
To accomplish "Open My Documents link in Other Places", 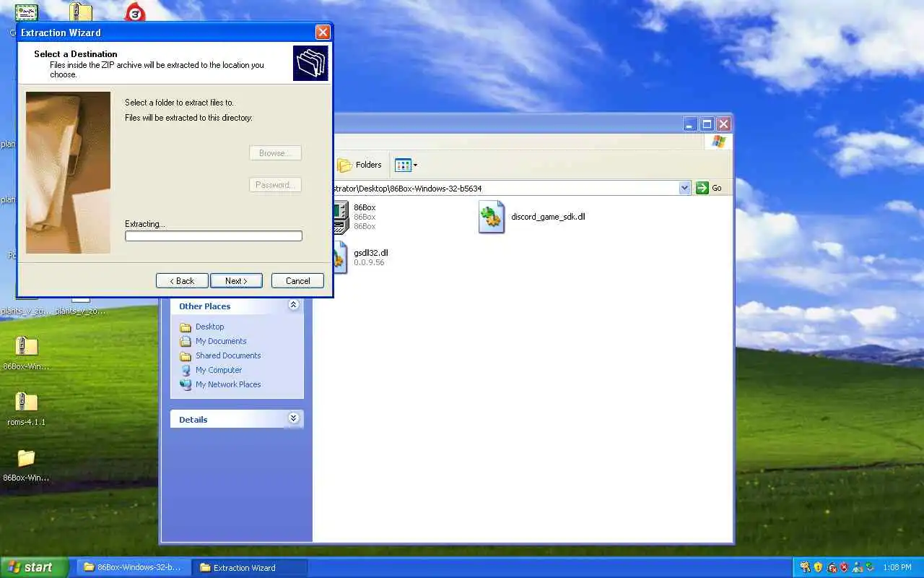I will (x=221, y=341).
